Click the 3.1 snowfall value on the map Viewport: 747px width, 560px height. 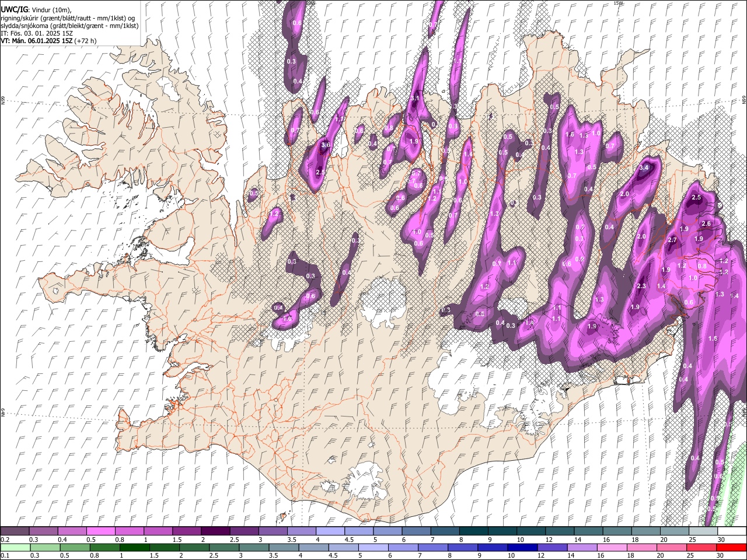tap(415, 99)
